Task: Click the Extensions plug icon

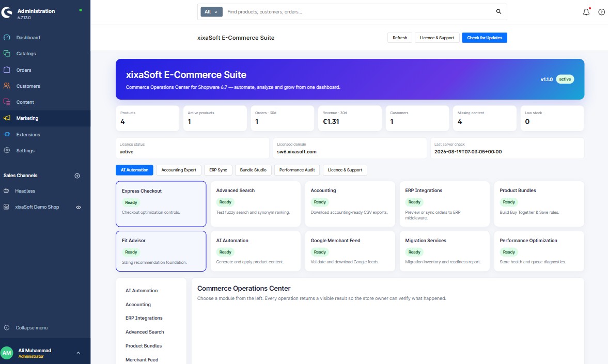Action: tap(7, 135)
